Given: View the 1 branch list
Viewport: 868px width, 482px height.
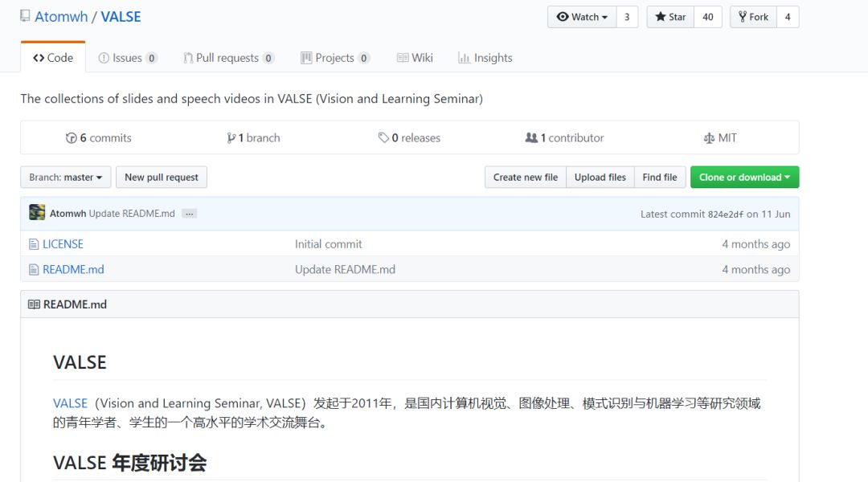Looking at the screenshot, I should point(253,138).
